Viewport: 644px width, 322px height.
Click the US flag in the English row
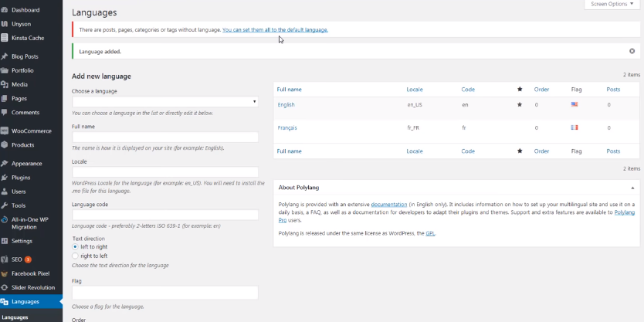click(575, 104)
